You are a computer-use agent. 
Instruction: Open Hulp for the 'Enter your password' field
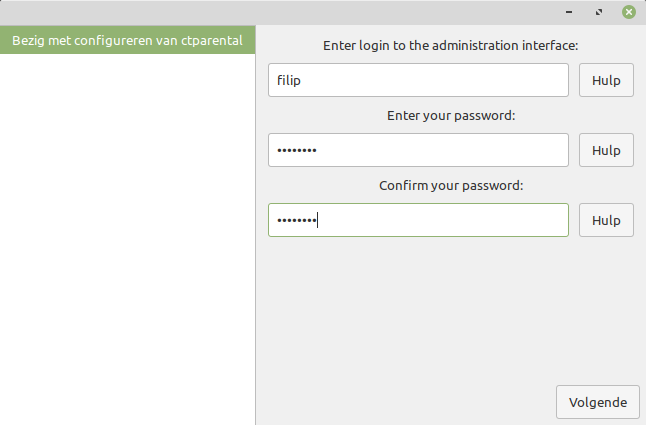[606, 150]
